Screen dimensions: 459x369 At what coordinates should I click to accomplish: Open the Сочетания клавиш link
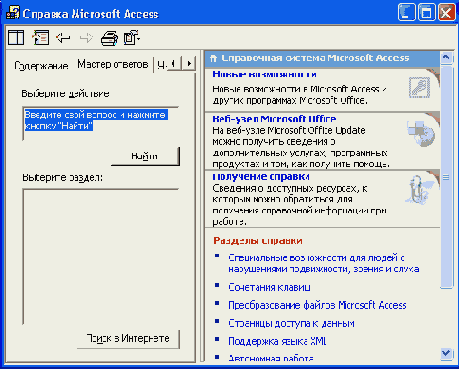click(x=269, y=287)
